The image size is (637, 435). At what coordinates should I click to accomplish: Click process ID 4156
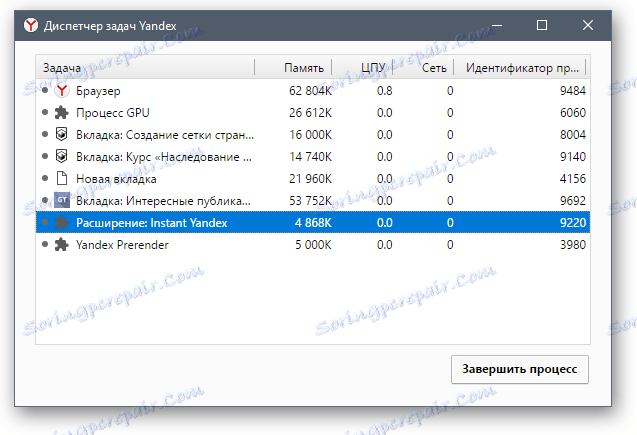pos(573,178)
